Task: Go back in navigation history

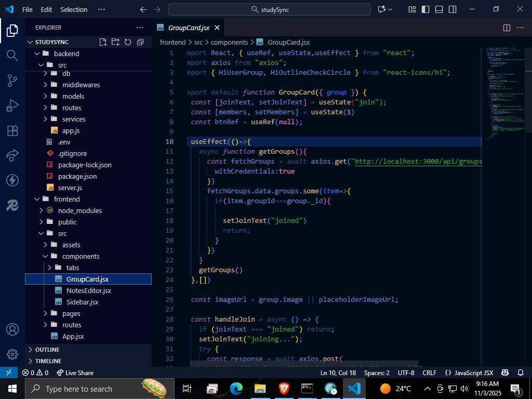Action: click(x=143, y=9)
